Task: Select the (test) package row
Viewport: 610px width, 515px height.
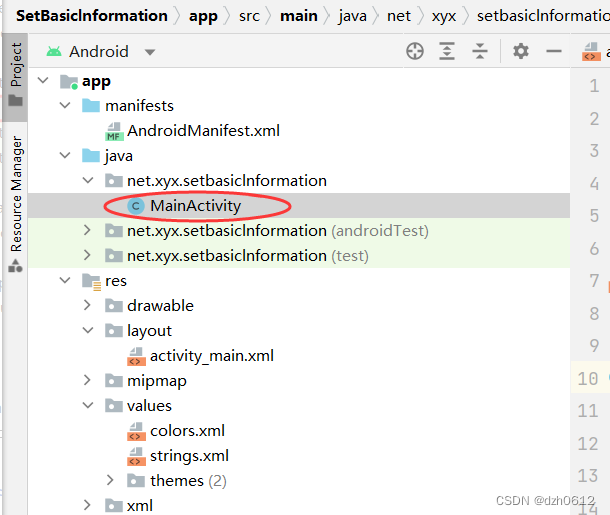Action: [x=299, y=256]
